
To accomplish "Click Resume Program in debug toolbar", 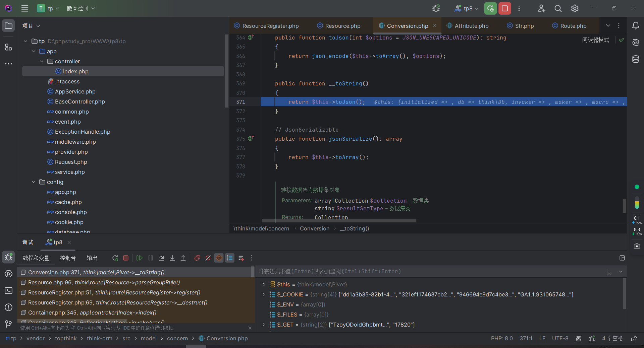I will 140,258.
